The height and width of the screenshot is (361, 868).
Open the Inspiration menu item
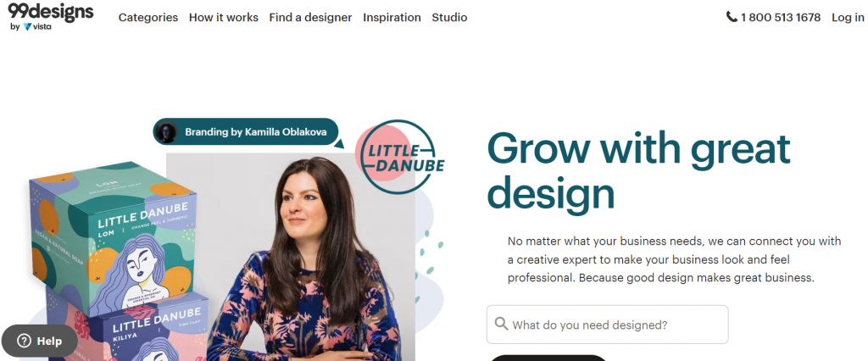pyautogui.click(x=392, y=17)
